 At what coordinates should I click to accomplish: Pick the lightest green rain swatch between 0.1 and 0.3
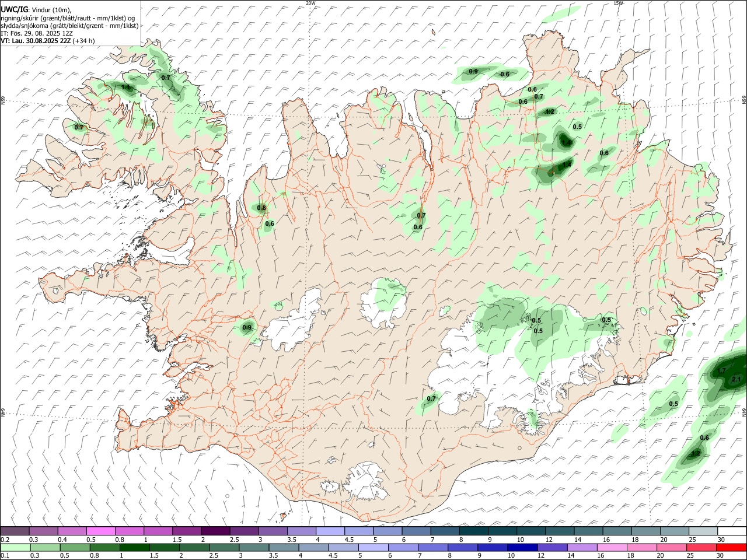[x=15, y=548]
